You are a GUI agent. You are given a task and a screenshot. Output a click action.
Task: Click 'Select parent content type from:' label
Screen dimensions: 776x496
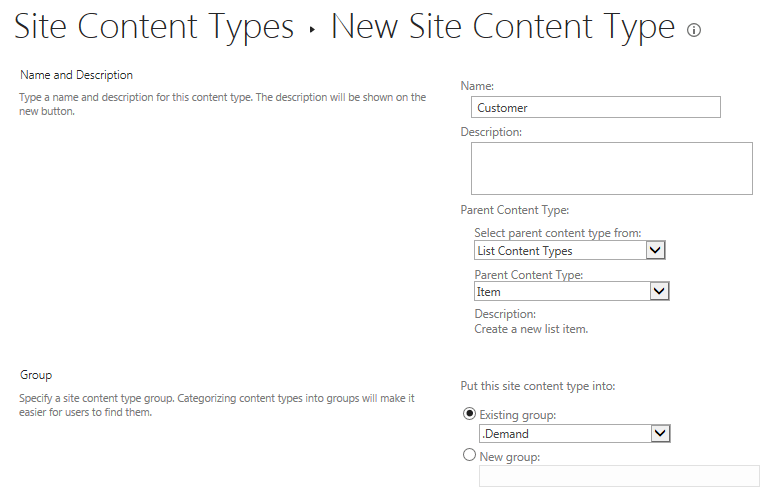click(x=557, y=233)
